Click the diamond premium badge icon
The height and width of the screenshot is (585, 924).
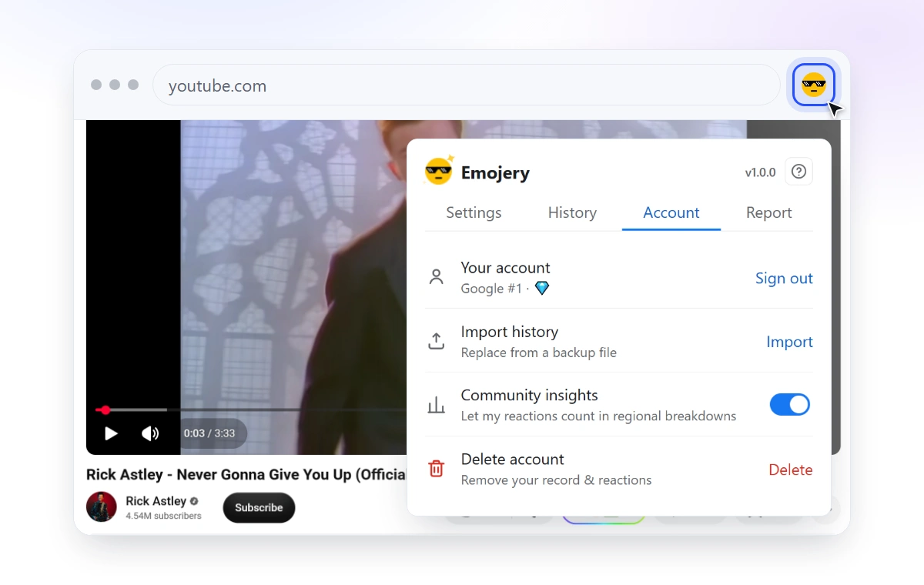click(x=542, y=288)
